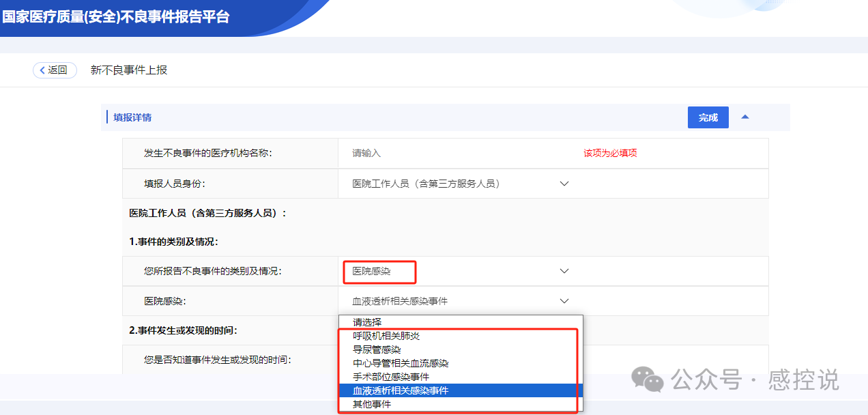Screen dimensions: 868x415
Task: Click the blue 完成 button
Action: click(x=708, y=117)
